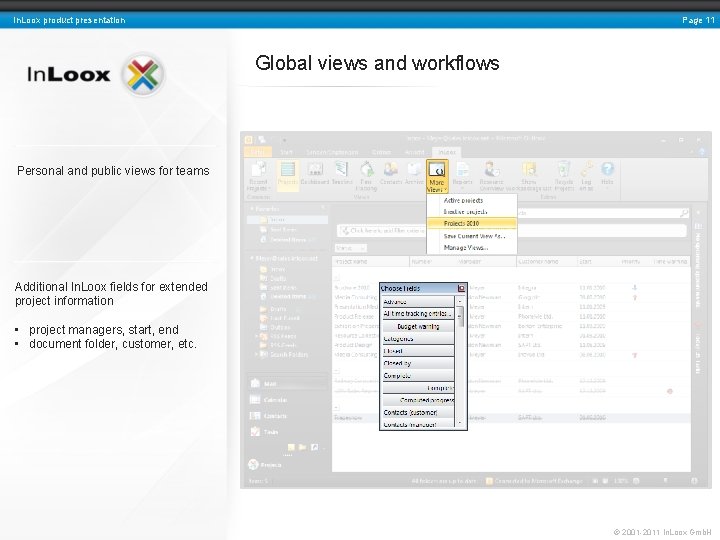The width and height of the screenshot is (720, 540).
Task: Select the highlighted Projects 2010 view
Action: pyautogui.click(x=472, y=223)
